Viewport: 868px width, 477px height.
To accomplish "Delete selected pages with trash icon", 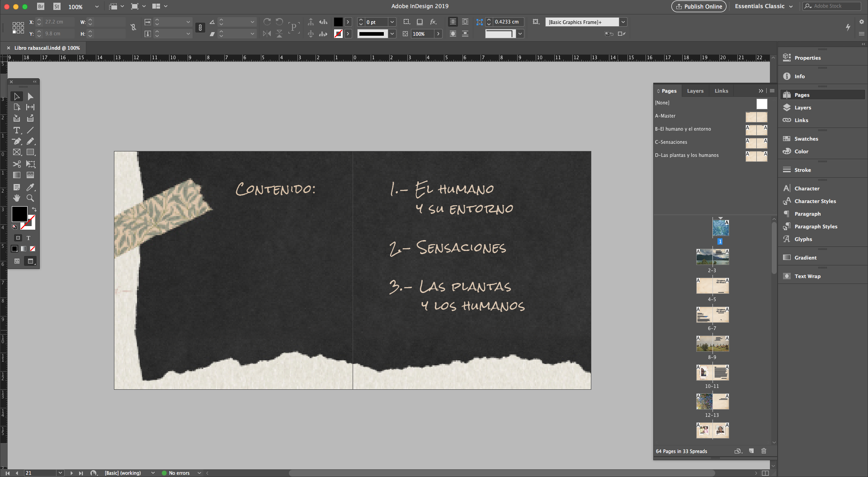I will click(764, 451).
